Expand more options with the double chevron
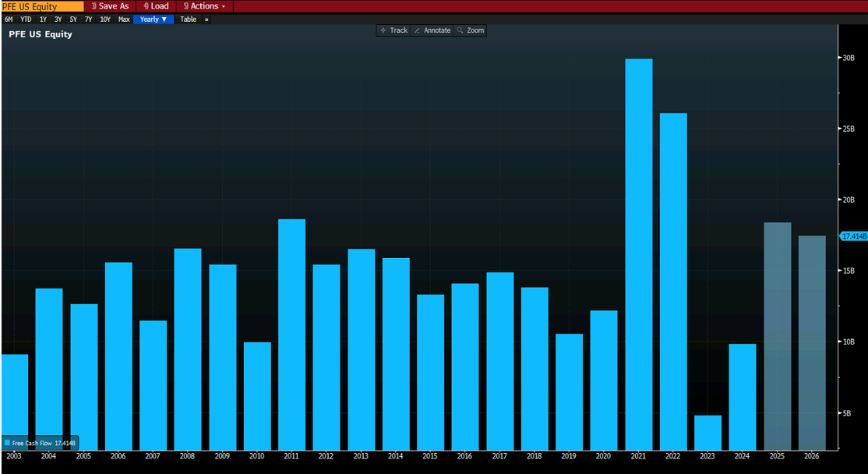This screenshot has width=868, height=474. [206, 19]
